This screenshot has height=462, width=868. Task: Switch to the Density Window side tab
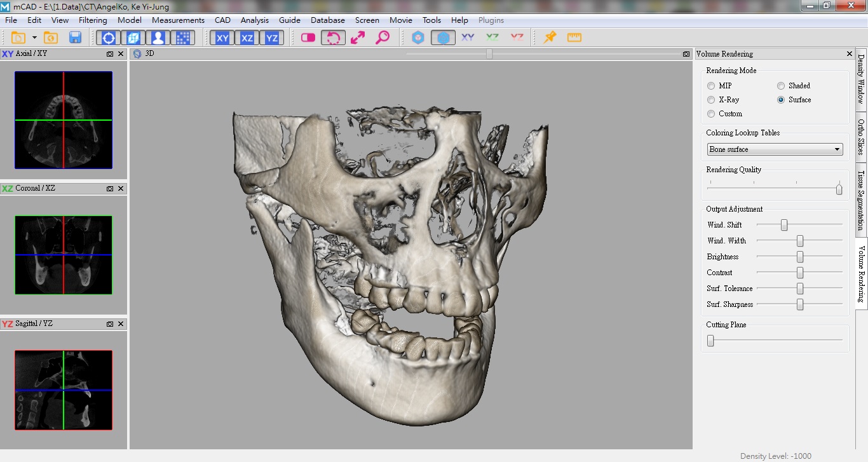point(861,79)
